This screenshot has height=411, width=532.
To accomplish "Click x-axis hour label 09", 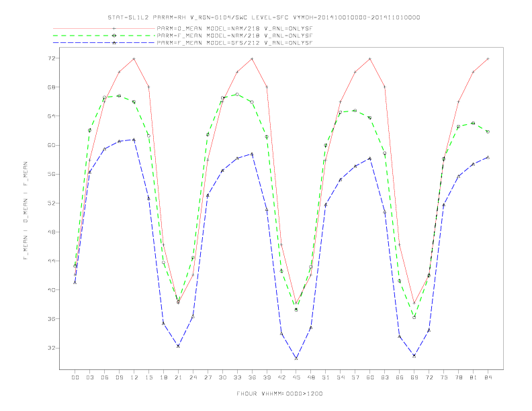I will (119, 377).
